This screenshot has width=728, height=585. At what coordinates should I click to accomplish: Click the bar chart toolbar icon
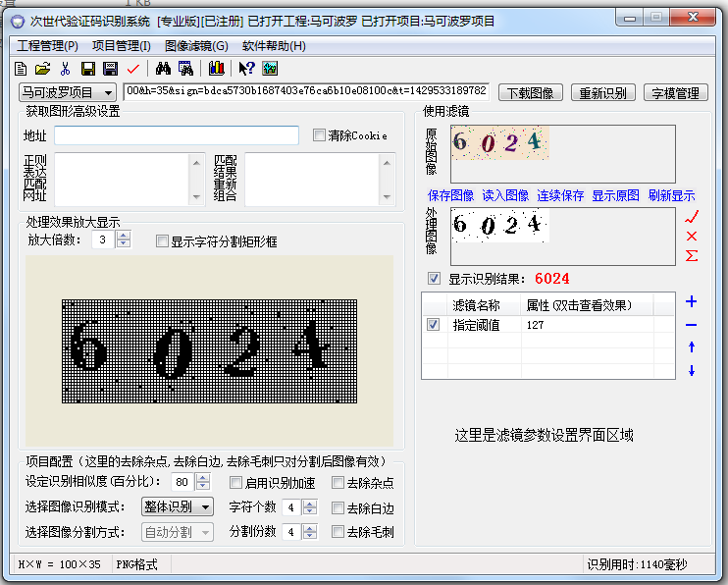217,69
